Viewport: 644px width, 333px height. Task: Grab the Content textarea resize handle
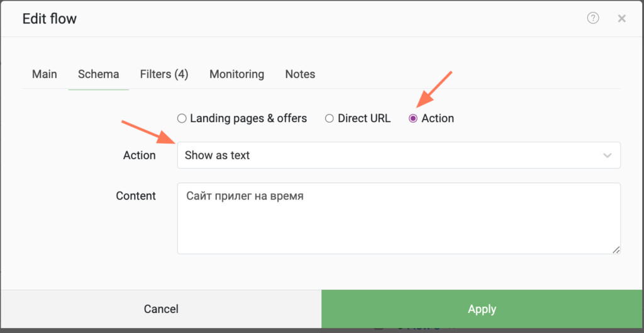[x=616, y=249]
